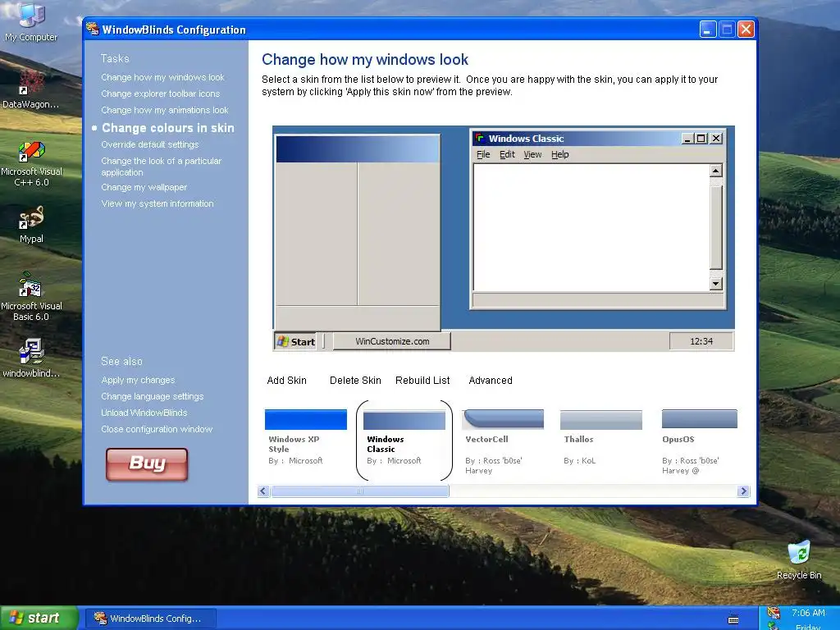Open View menu in preview window
Screen dimensions: 840x630
coord(532,154)
